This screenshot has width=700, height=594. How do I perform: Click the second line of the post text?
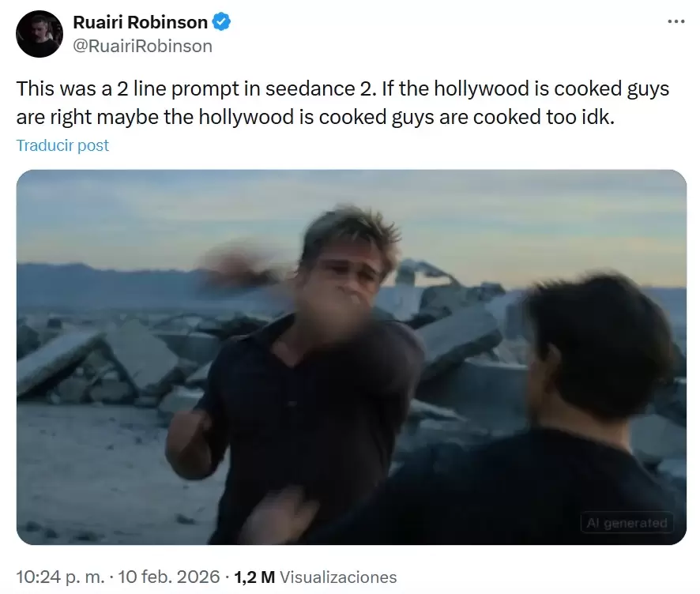click(x=315, y=118)
